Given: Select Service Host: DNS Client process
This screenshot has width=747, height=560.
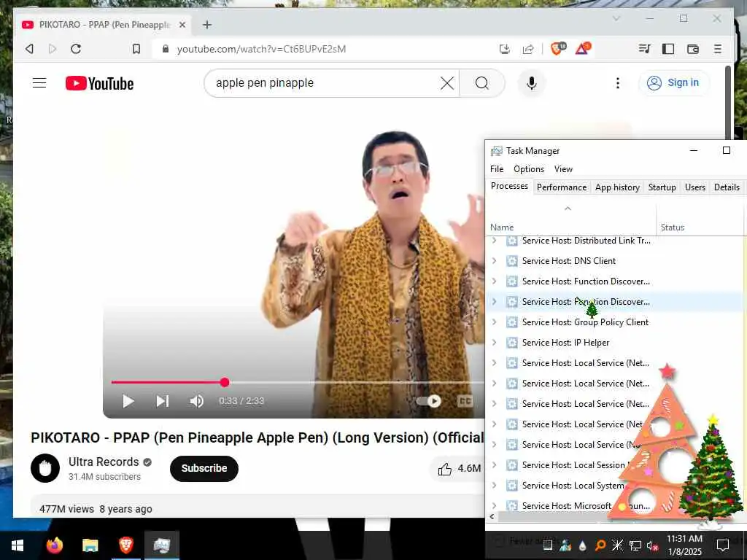Looking at the screenshot, I should [x=614, y=261].
